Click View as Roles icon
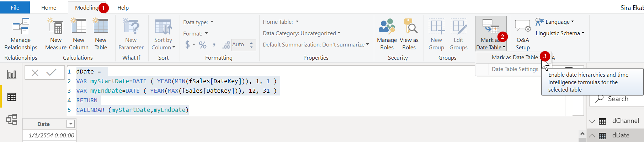 pyautogui.click(x=409, y=27)
